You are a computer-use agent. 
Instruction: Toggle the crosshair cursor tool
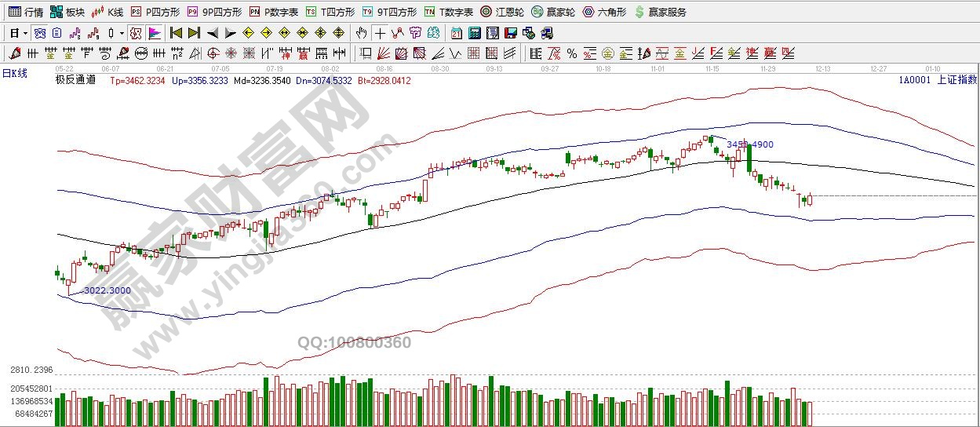(380, 33)
